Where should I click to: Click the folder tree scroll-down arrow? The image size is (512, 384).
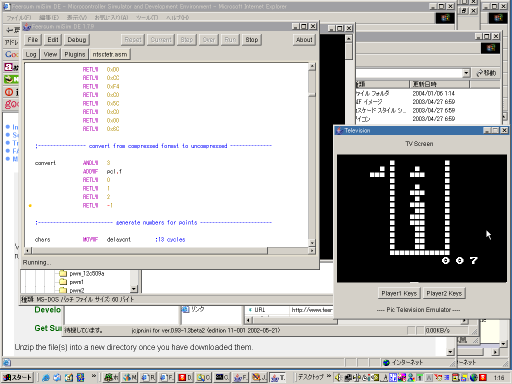click(x=134, y=289)
